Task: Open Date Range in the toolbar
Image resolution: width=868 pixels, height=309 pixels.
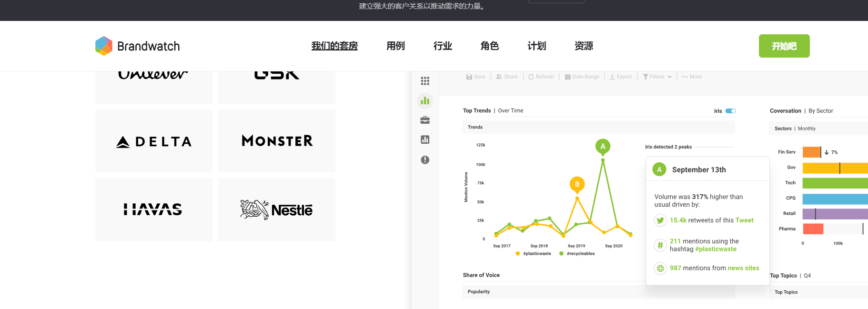Action: coord(582,77)
